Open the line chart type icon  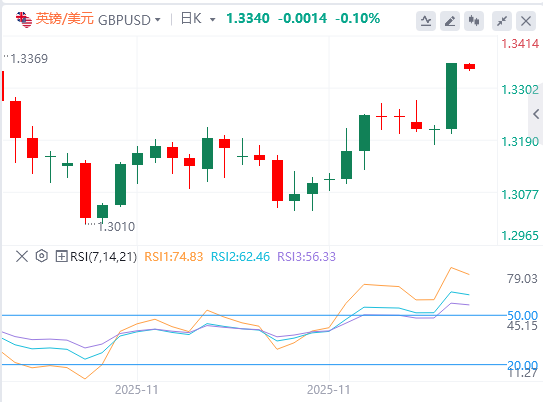click(x=426, y=21)
